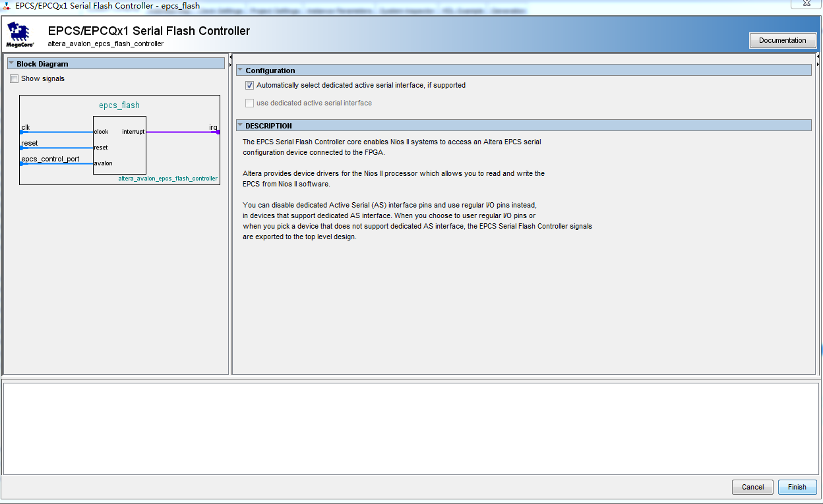The height and width of the screenshot is (504, 823).
Task: Click the avalon port label in the block
Action: coord(103,163)
